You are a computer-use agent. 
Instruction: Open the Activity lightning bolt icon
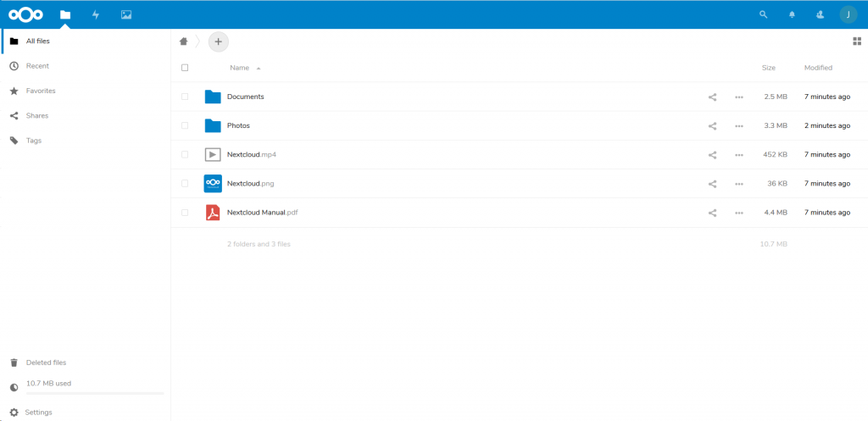click(96, 15)
